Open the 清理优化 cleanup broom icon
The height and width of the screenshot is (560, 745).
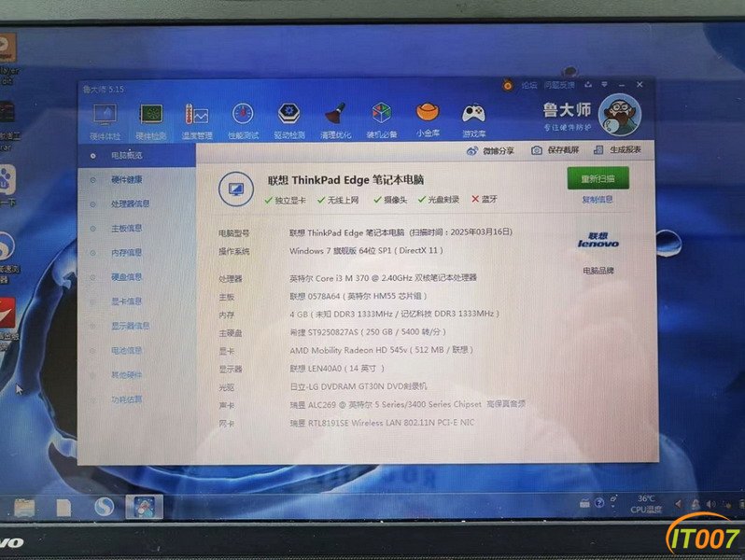pos(335,120)
